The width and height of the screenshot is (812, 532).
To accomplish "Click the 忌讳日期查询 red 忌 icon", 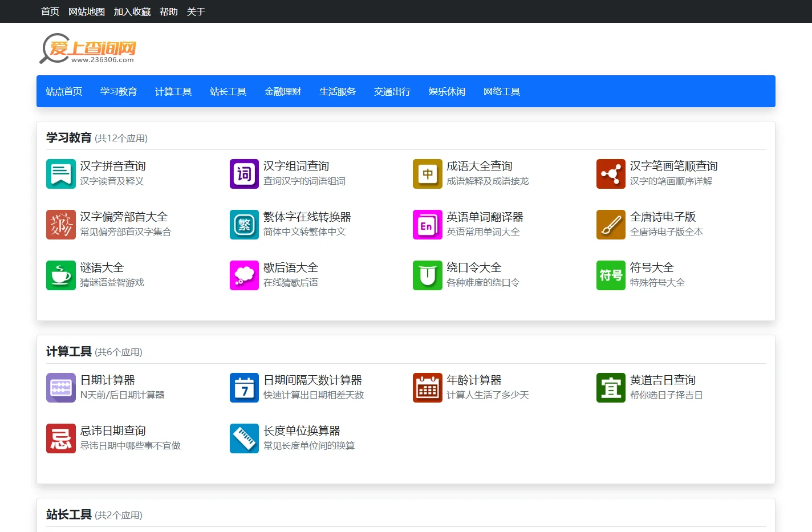I will coord(61,438).
